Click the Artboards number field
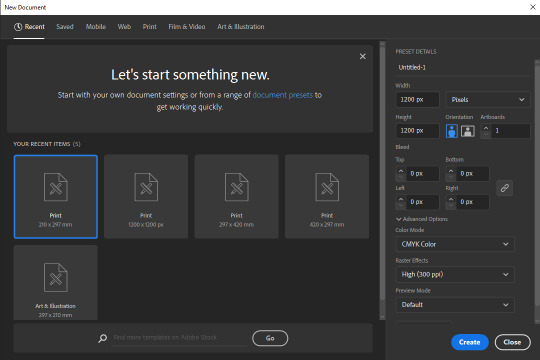 [x=511, y=131]
